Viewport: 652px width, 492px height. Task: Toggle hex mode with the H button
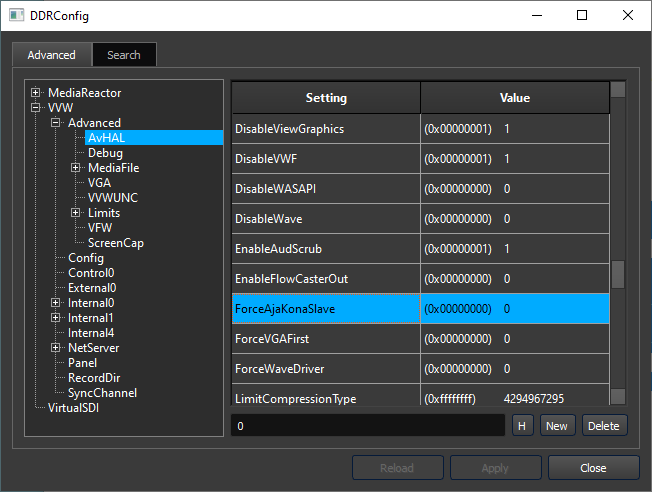pyautogui.click(x=522, y=425)
